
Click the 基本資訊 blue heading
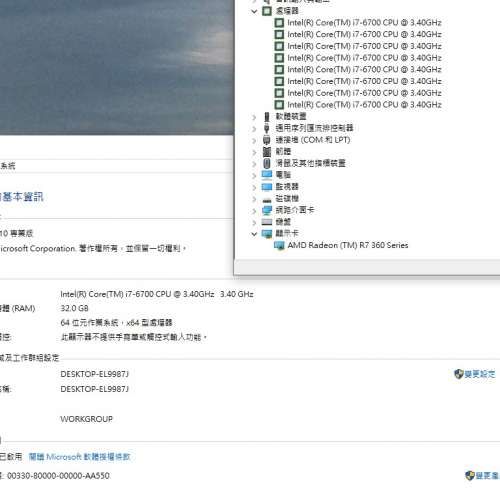pyautogui.click(x=22, y=197)
